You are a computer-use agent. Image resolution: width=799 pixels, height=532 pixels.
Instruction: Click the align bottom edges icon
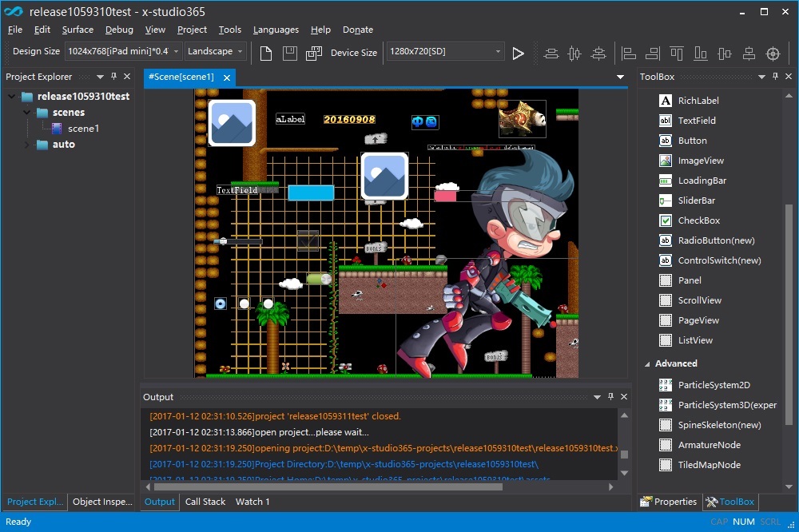(x=701, y=53)
